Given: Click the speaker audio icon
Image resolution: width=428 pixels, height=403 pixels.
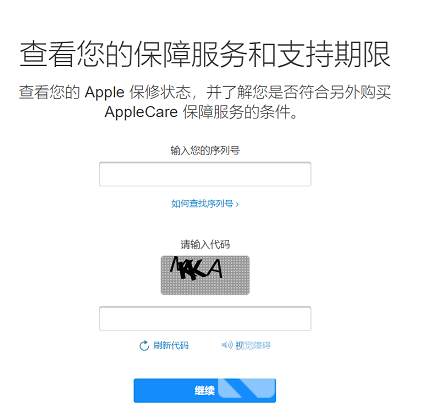Looking at the screenshot, I should pyautogui.click(x=227, y=345).
